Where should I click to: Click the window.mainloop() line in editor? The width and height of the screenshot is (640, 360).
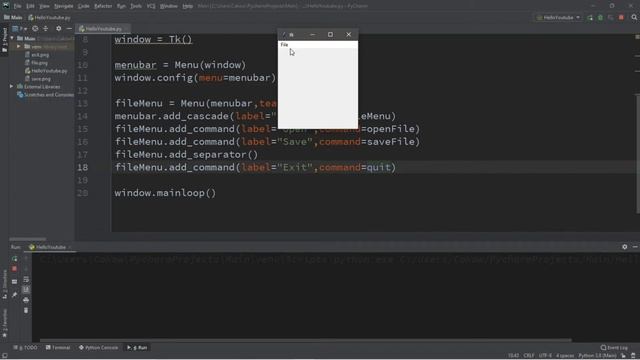165,193
